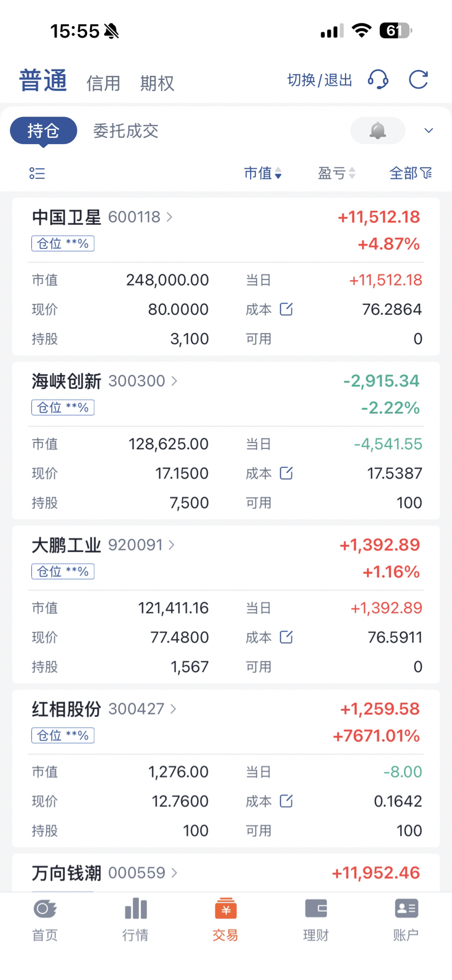Open 理财 wealth management section
Screen dimensions: 452x980
tap(315, 919)
